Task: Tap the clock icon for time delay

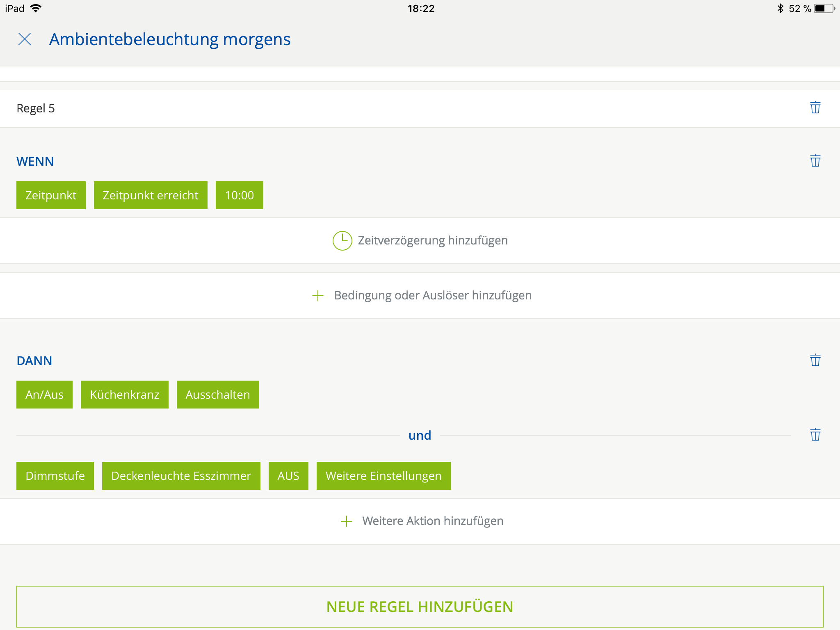Action: pos(342,241)
